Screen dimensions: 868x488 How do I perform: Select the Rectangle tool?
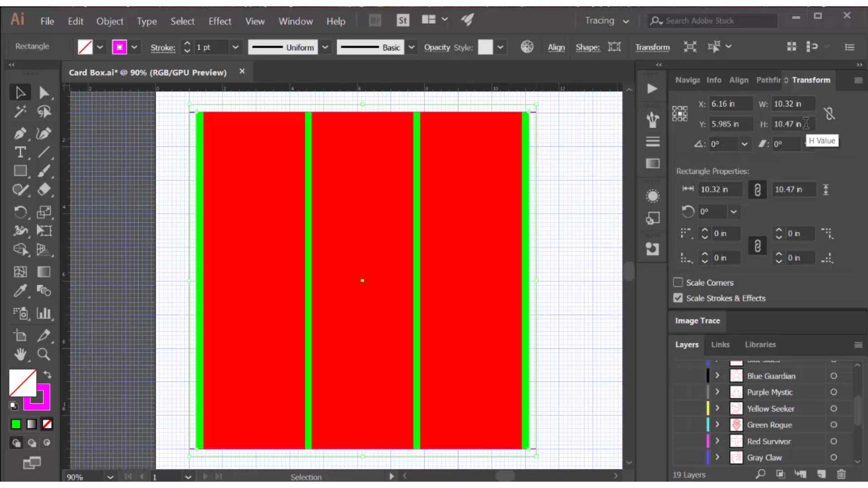20,171
